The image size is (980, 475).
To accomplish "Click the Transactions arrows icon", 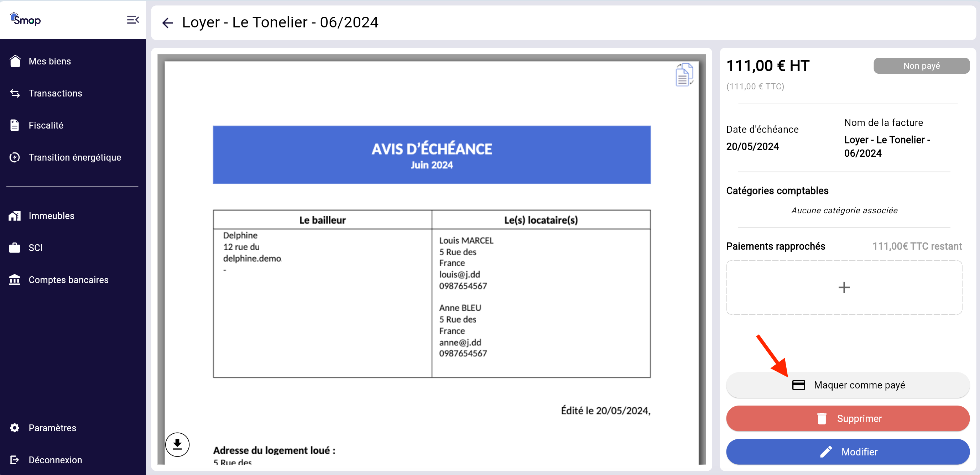I will tap(15, 93).
